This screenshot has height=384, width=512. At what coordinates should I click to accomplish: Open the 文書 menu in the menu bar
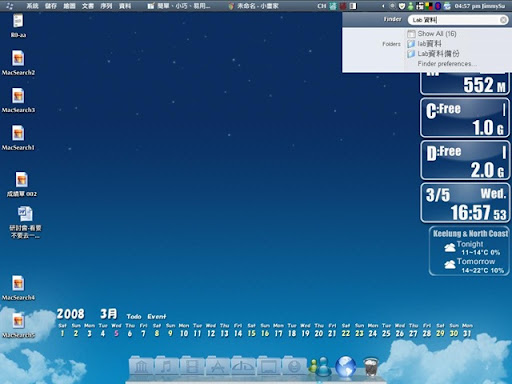point(88,6)
